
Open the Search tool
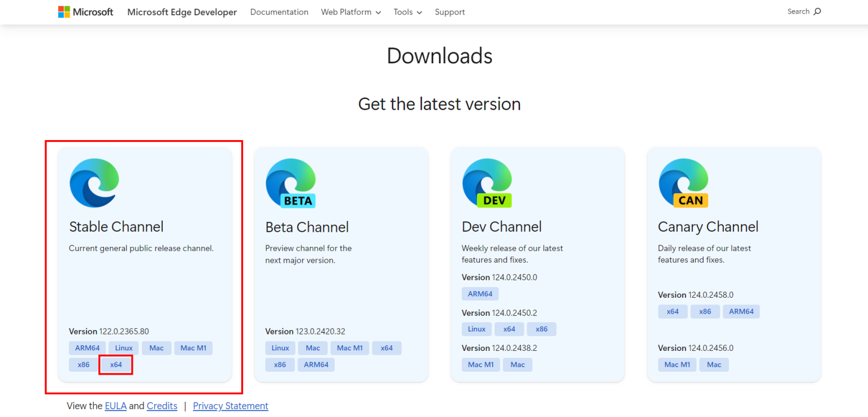(x=803, y=11)
